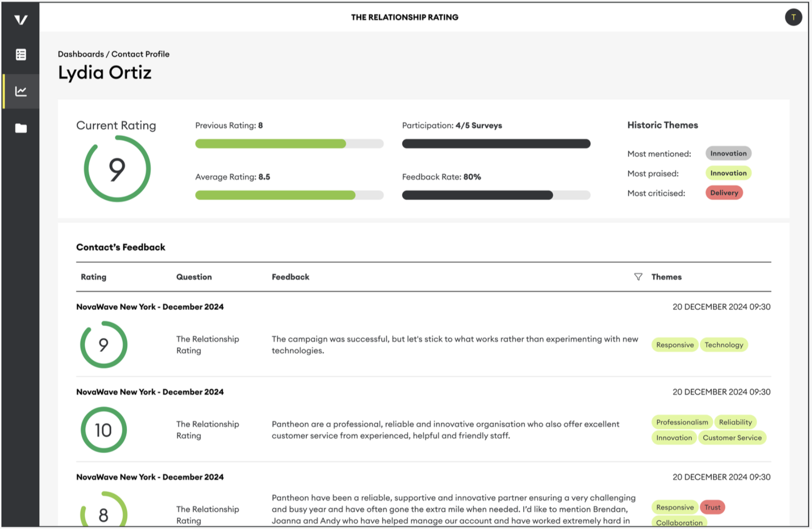
Task: Click the Average Rating progress bar
Action: point(289,195)
